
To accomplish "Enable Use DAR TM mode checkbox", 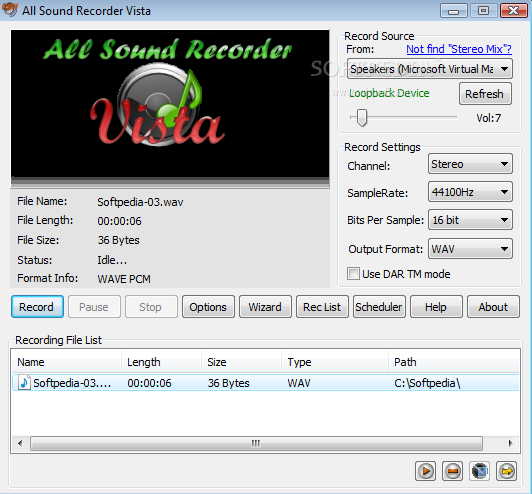I will [x=353, y=273].
